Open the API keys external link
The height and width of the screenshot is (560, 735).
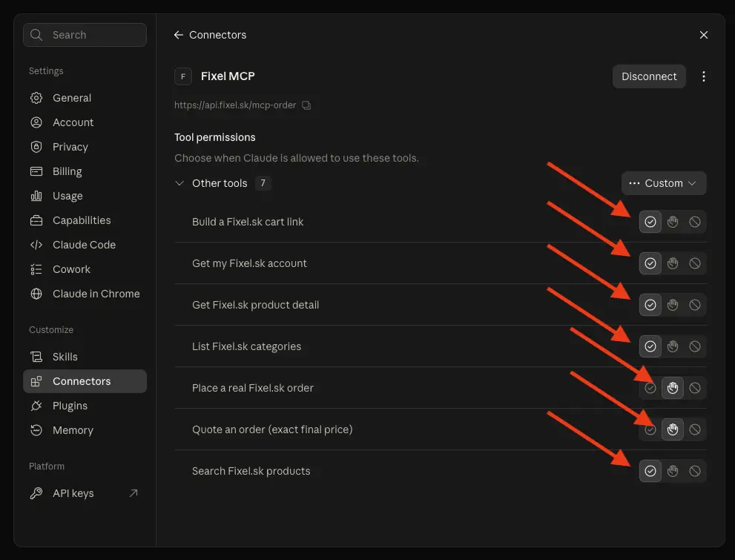(85, 493)
